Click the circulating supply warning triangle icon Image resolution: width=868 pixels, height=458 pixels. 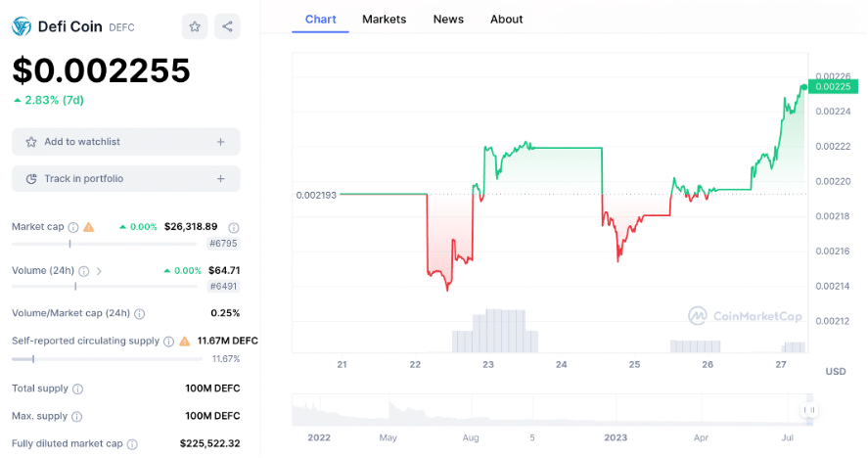point(184,342)
